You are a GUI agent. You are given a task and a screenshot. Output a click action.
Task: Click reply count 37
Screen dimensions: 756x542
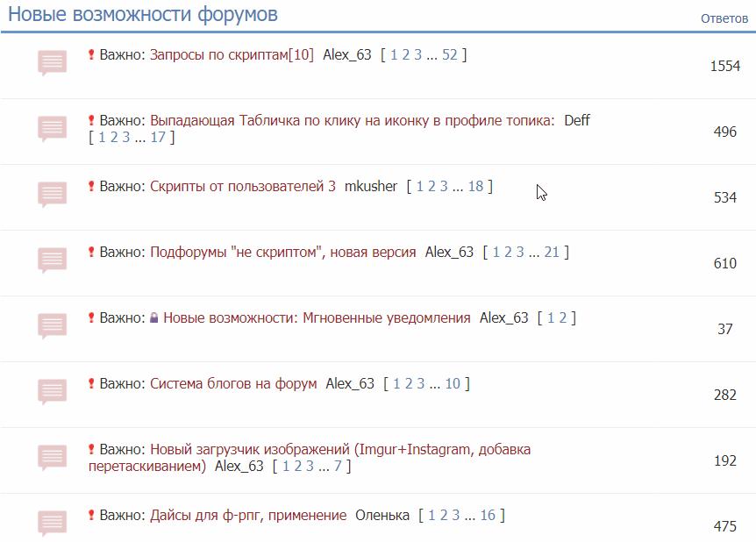pyautogui.click(x=724, y=330)
